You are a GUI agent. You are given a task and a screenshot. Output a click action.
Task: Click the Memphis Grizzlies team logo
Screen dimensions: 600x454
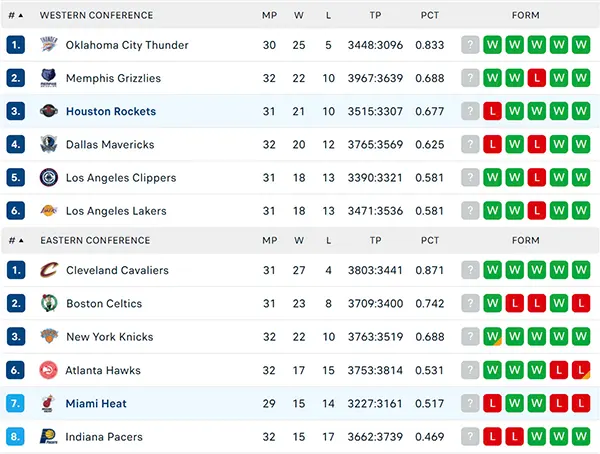[49, 78]
